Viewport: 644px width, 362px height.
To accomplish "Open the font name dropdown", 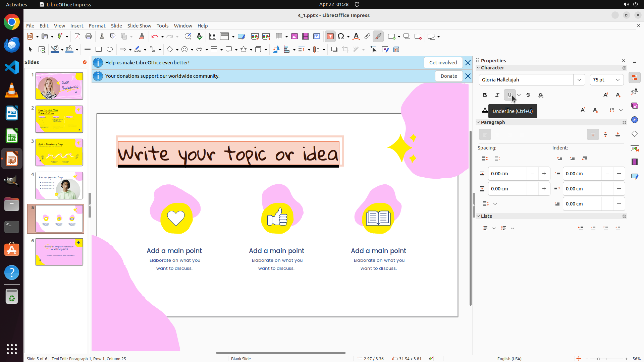I will tap(579, 80).
